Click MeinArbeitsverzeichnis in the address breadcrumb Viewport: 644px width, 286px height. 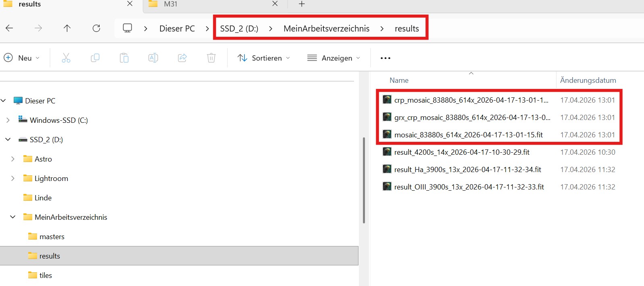click(x=326, y=29)
